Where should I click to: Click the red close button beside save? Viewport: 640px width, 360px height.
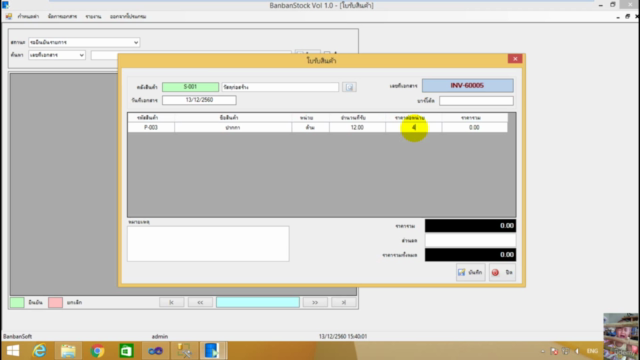point(502,272)
